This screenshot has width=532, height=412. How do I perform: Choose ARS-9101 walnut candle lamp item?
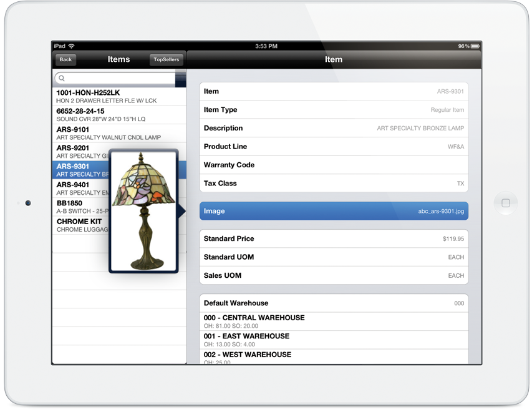point(119,133)
